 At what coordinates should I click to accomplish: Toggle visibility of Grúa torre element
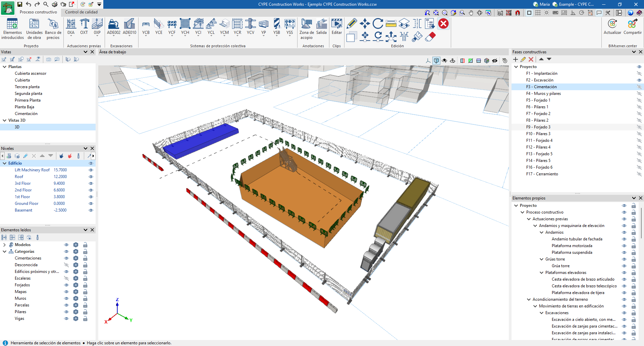coord(624,266)
